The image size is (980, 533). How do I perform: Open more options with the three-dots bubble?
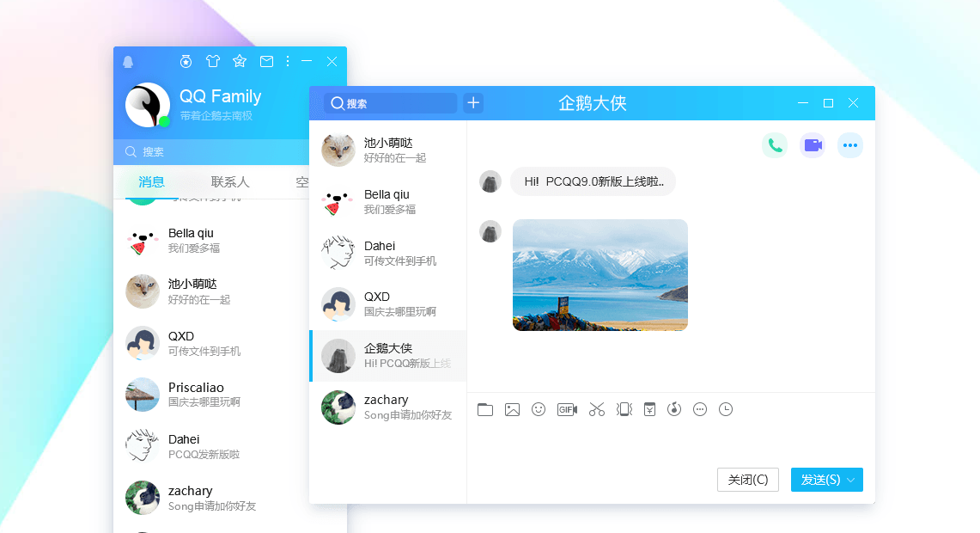tap(850, 145)
